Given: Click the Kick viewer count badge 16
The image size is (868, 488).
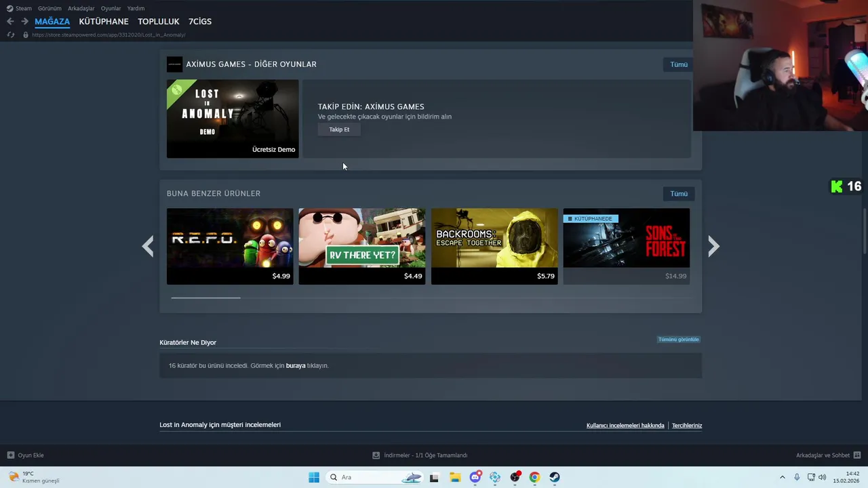Looking at the screenshot, I should 846,186.
